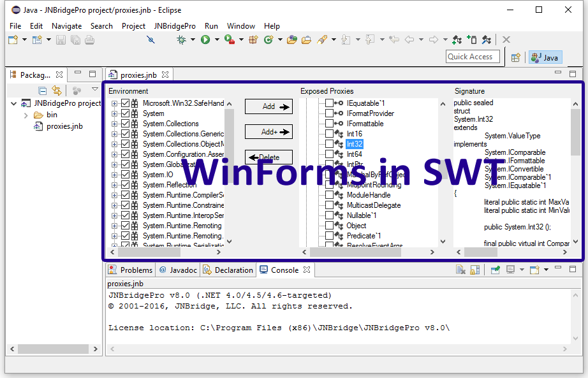Click Signature pane vertical scrollbar thumb
Image resolution: width=588 pixels, height=378 pixels.
pos(576,132)
